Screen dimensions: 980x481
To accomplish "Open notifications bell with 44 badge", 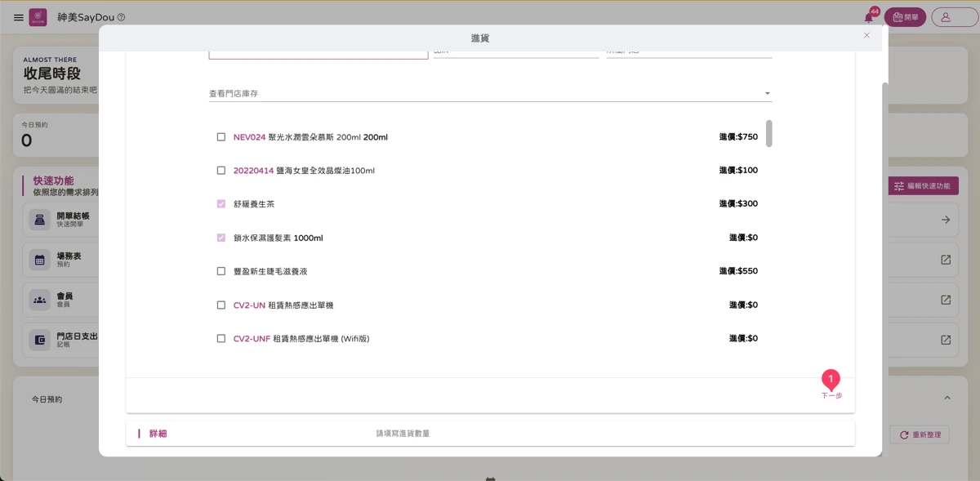I will pyautogui.click(x=869, y=17).
